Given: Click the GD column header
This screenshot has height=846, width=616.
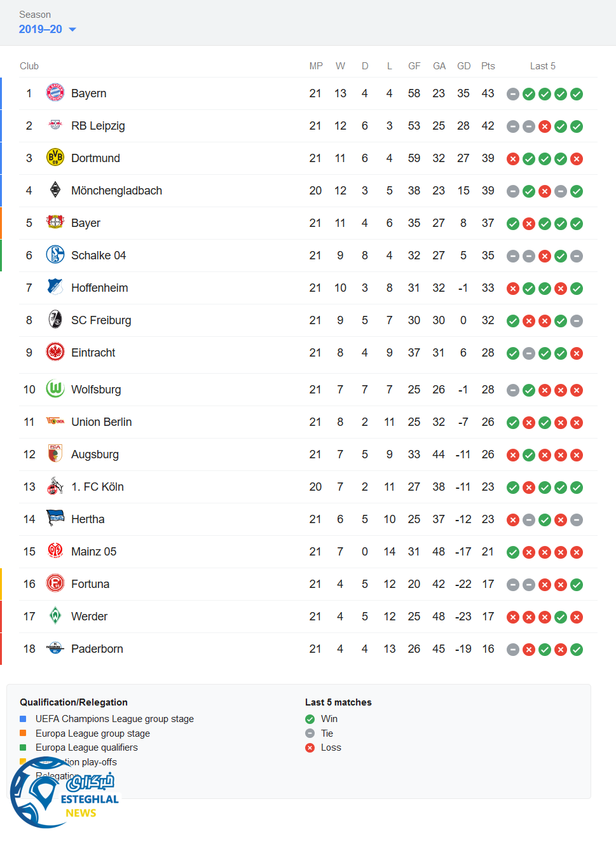Looking at the screenshot, I should point(463,66).
